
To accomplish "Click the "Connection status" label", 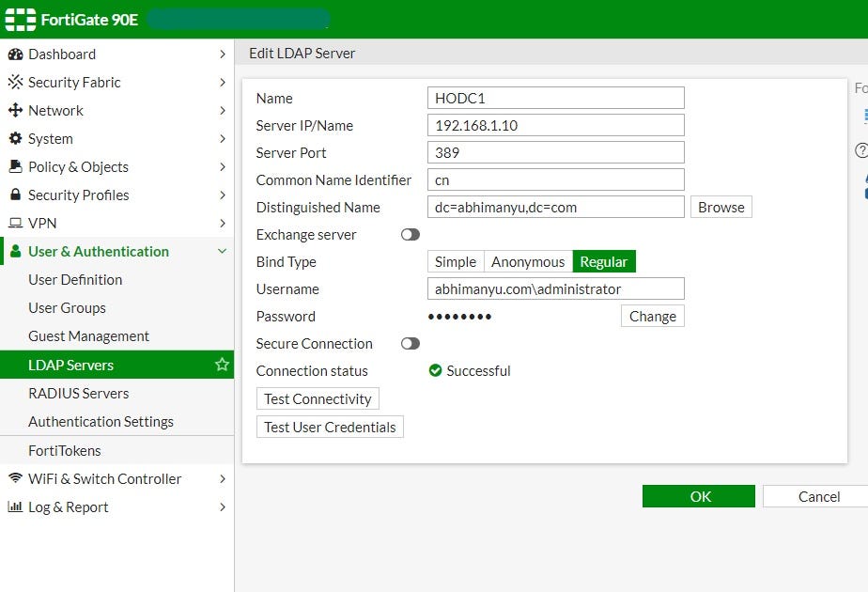I will (x=312, y=370).
